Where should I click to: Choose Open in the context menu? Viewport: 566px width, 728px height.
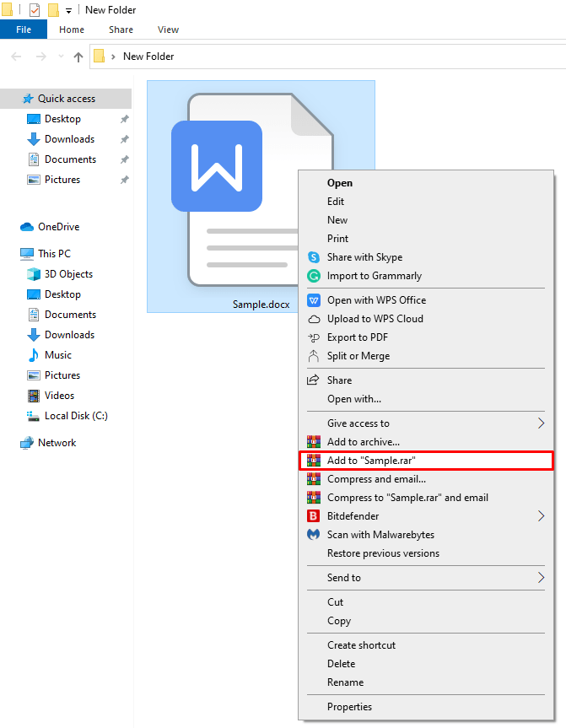coord(426,183)
